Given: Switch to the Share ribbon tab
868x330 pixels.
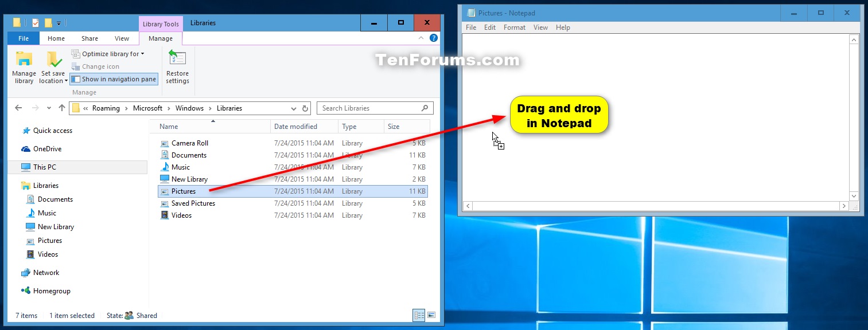Looking at the screenshot, I should (89, 38).
